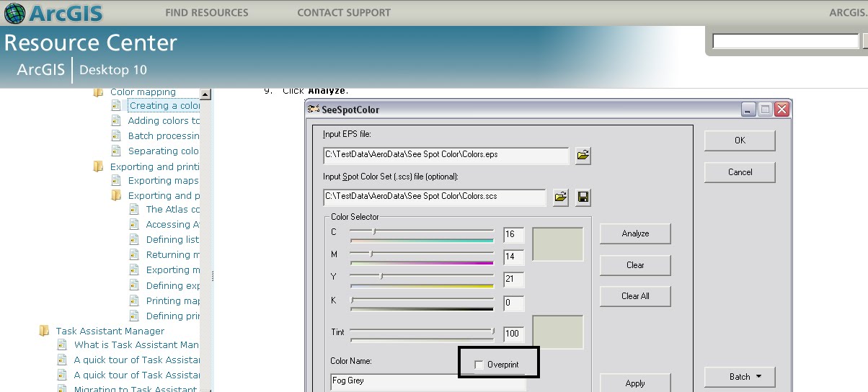Viewport: 868px width, 392px height.
Task: Click the C value field showing 16
Action: 514,234
